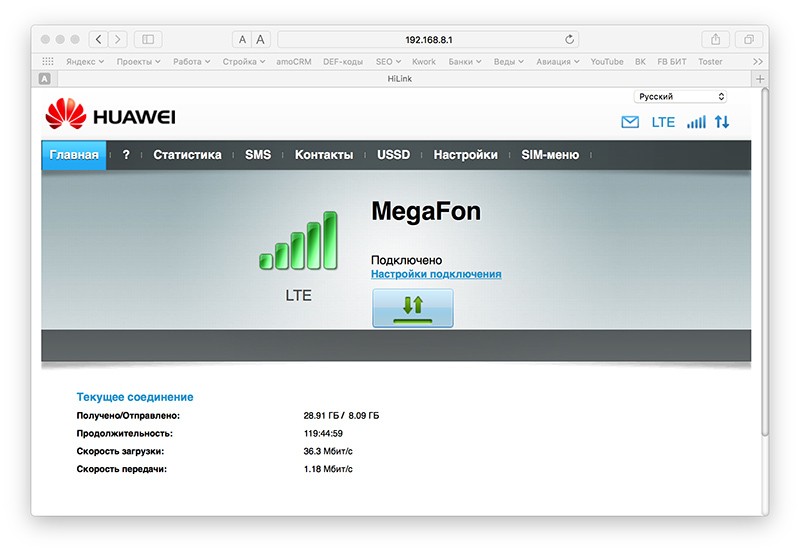This screenshot has width=800, height=553.
Task: Click the Текущее соединение heading
Action: click(135, 397)
